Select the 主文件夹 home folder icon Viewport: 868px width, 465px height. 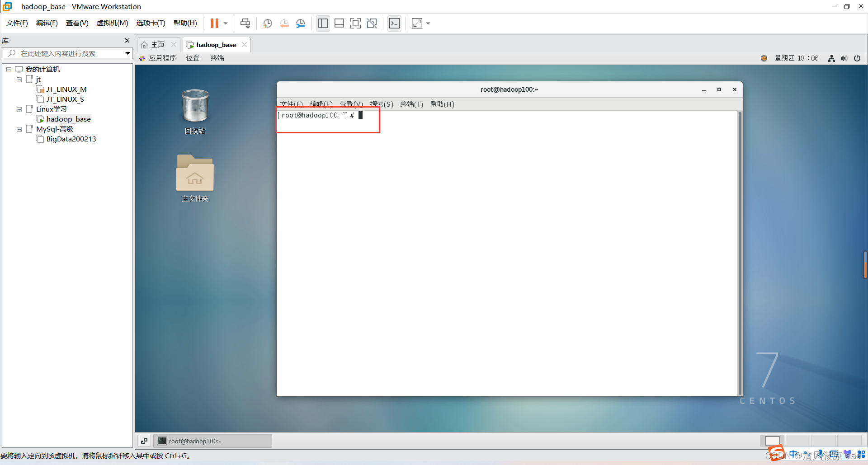click(x=195, y=178)
